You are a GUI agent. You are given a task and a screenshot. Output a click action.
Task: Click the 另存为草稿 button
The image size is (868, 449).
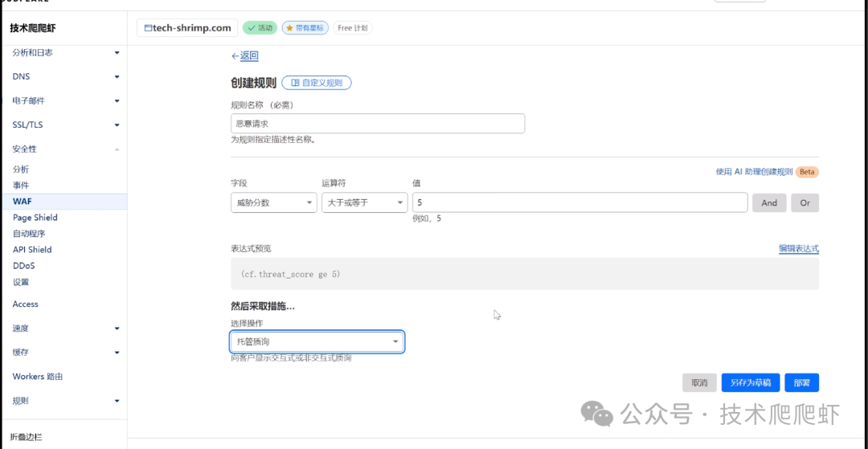coord(751,382)
